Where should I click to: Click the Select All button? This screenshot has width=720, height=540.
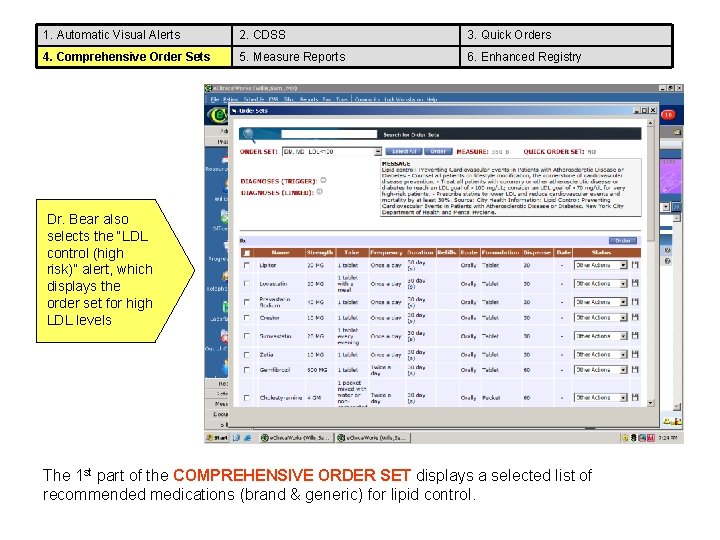point(404,151)
